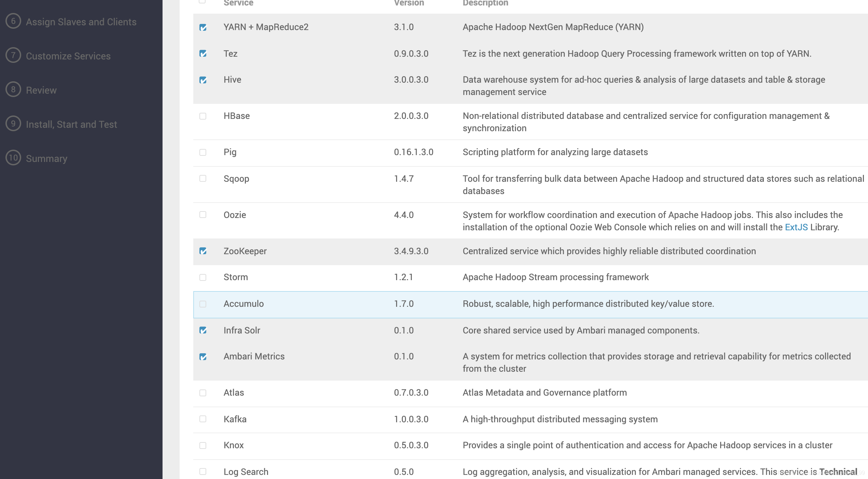This screenshot has height=479, width=868.
Task: Click the Atlas service name
Action: [x=234, y=393]
